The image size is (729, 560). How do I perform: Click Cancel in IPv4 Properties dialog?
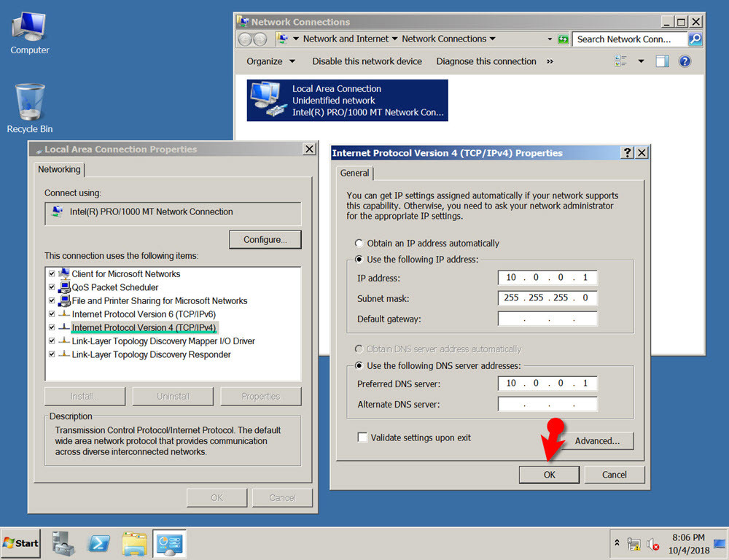(614, 475)
